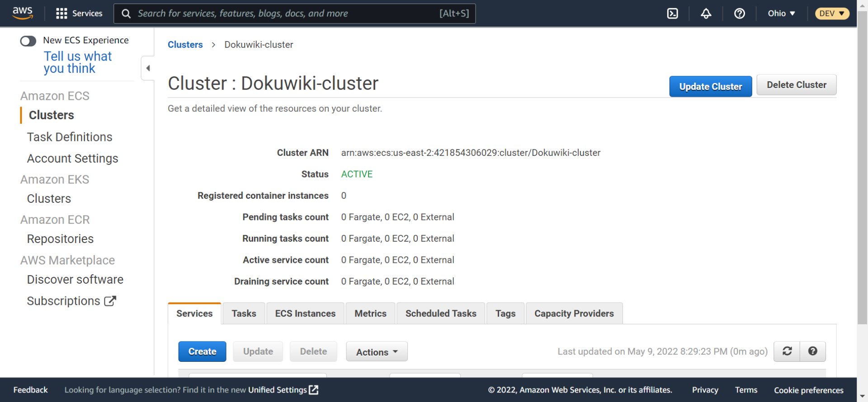868x402 pixels.
Task: Expand the Actions dropdown
Action: coord(377,351)
